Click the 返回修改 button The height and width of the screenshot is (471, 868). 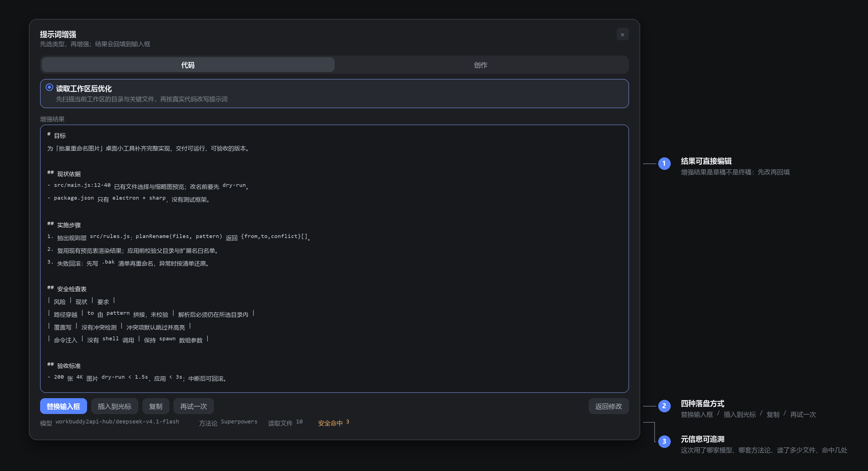(x=608, y=406)
